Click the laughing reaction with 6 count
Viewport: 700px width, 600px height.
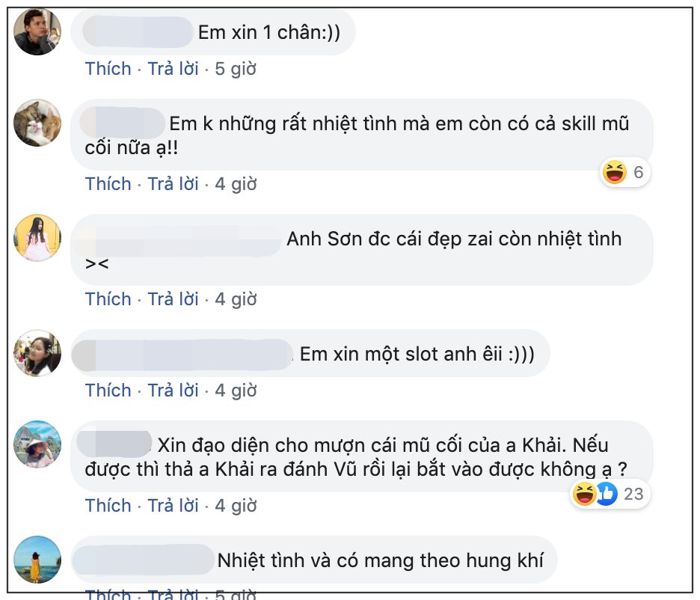tap(614, 173)
